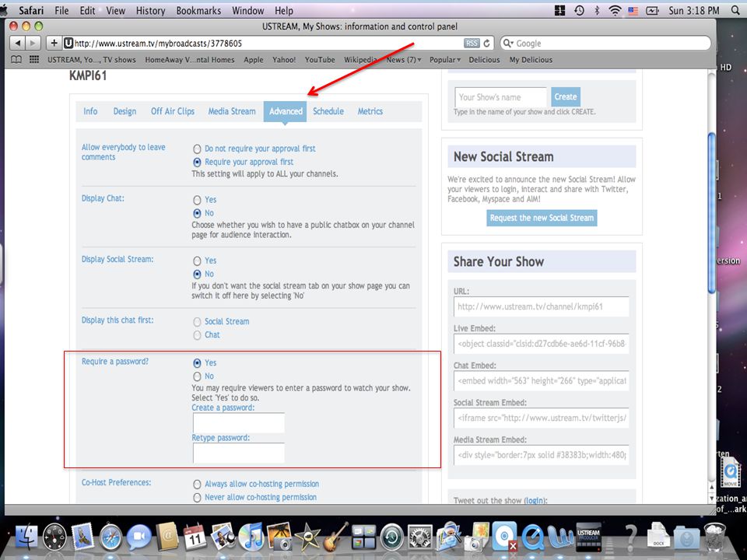Open Finder from the Dock
This screenshot has width=747, height=560.
(26, 537)
